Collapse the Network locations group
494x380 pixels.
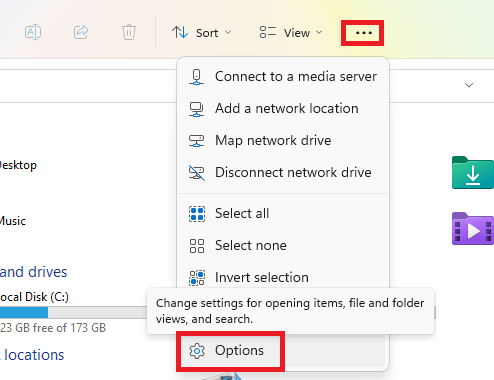coord(32,355)
